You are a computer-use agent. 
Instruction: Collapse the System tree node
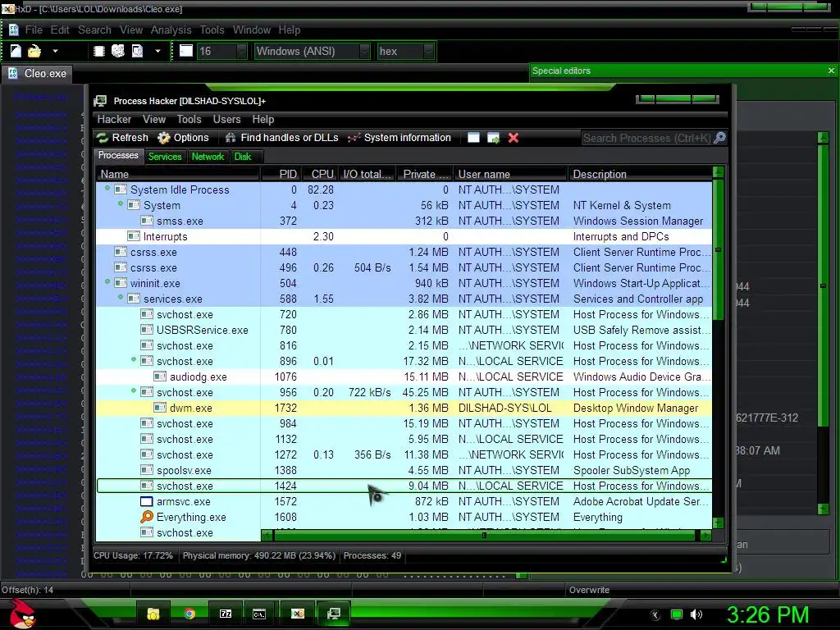pyautogui.click(x=121, y=203)
